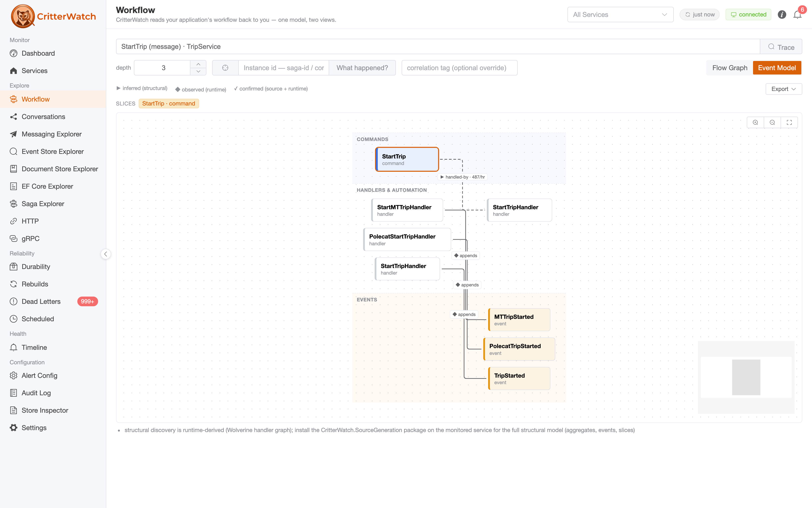Click the Alert Config gear icon

click(x=14, y=376)
